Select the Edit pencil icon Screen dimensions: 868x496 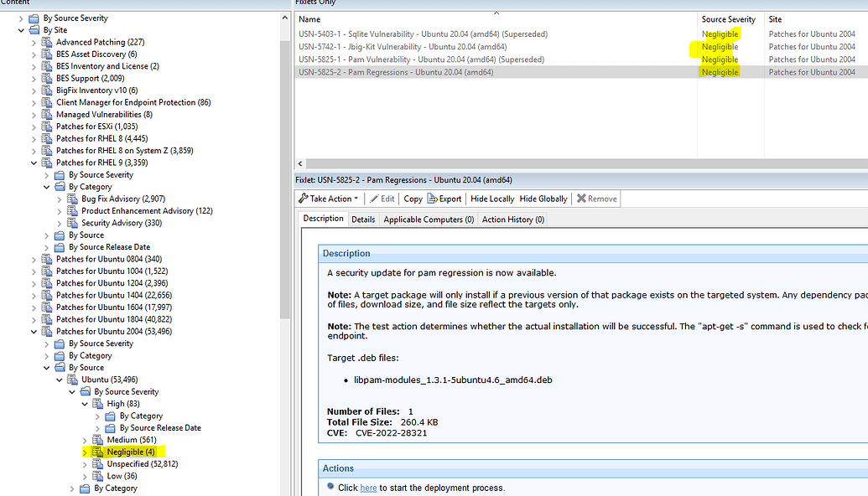click(x=375, y=198)
